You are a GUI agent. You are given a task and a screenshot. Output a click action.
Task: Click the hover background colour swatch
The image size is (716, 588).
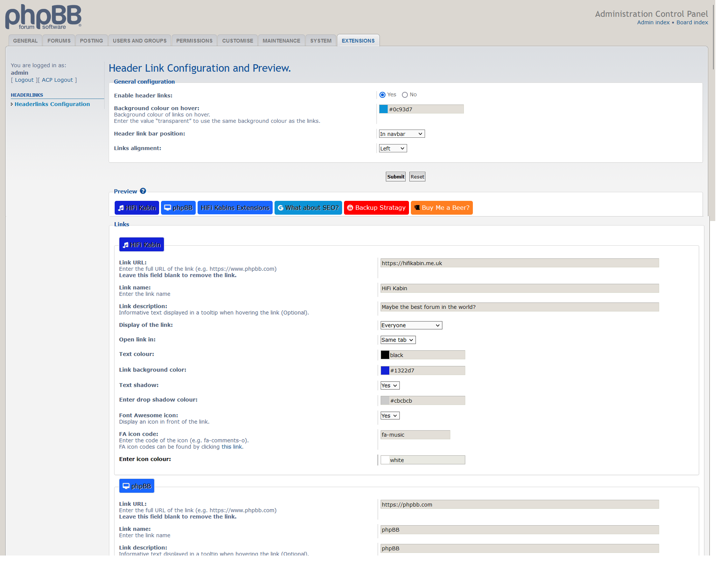(x=384, y=109)
